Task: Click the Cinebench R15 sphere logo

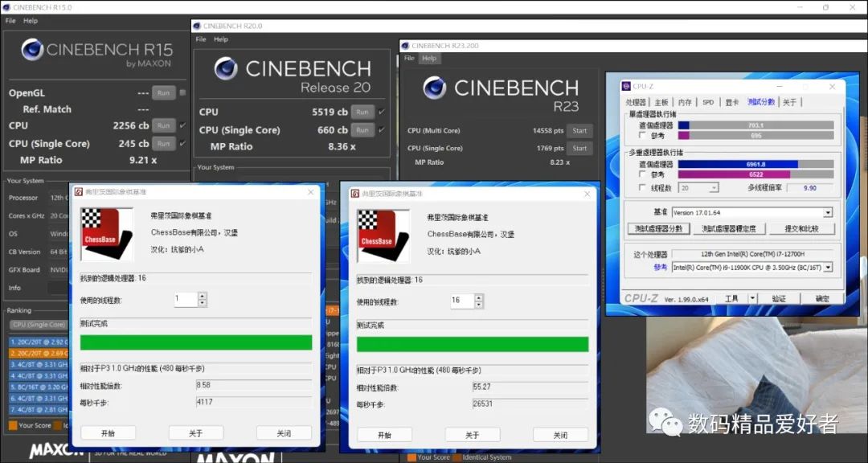Action: [32, 50]
